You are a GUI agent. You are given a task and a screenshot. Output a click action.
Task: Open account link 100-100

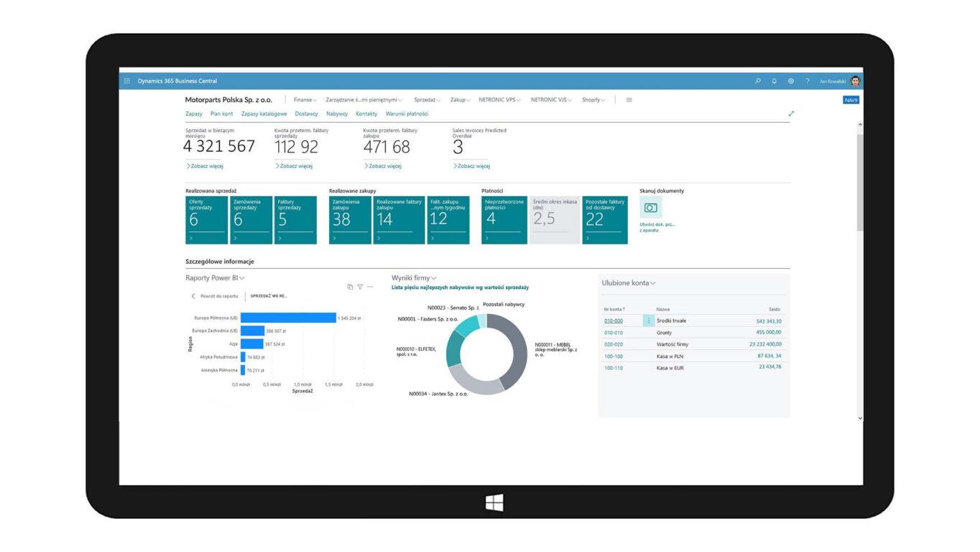pyautogui.click(x=614, y=356)
